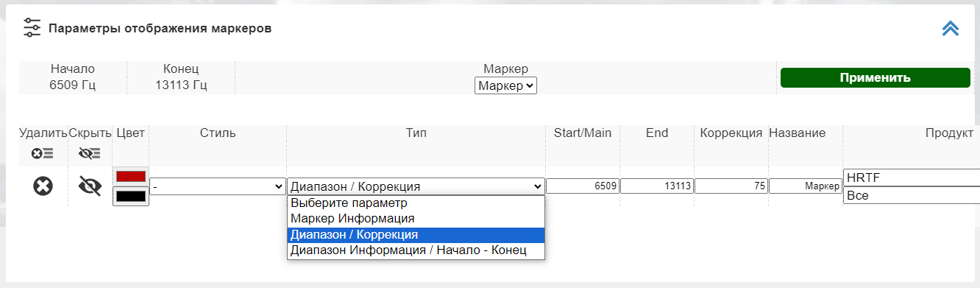Open the red color swatch

click(x=131, y=177)
